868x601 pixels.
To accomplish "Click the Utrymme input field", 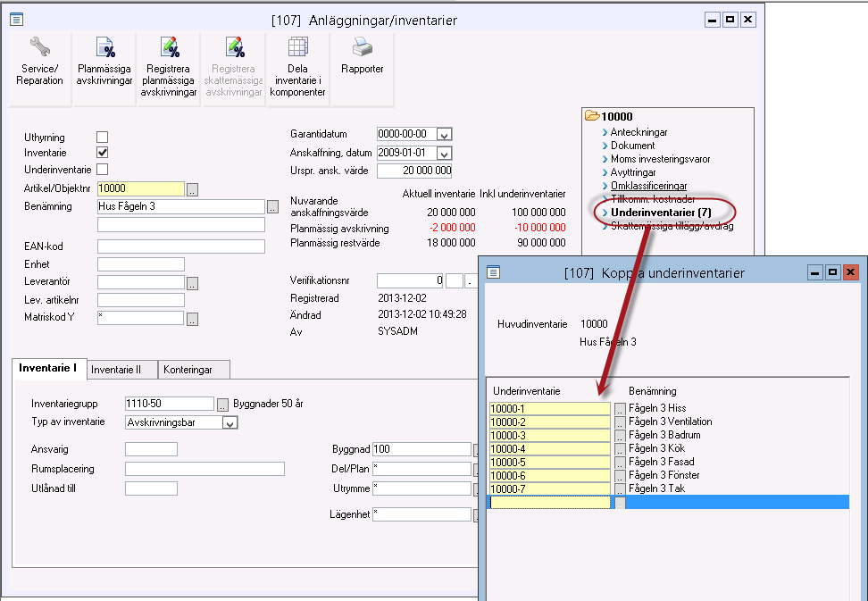I will point(421,488).
